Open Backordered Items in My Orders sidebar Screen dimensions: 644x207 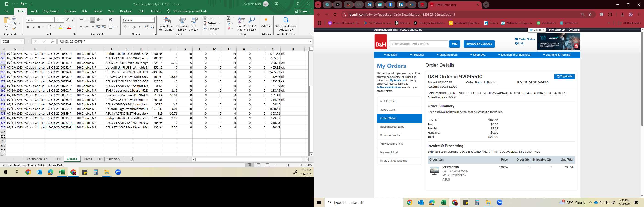pos(399,127)
